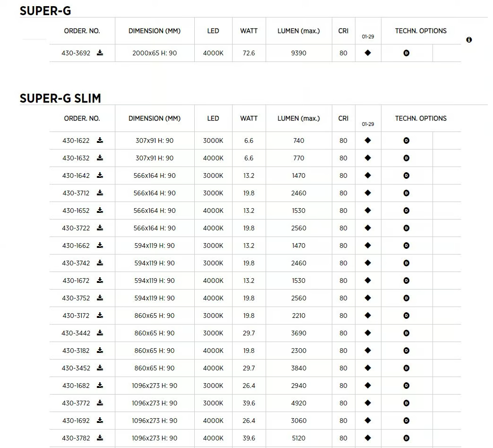Click the diamond marker in row 430-1632
This screenshot has width=493, height=448.
pos(368,158)
